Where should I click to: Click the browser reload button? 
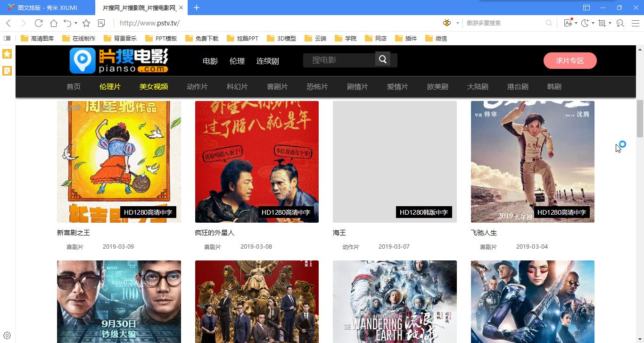coord(39,23)
